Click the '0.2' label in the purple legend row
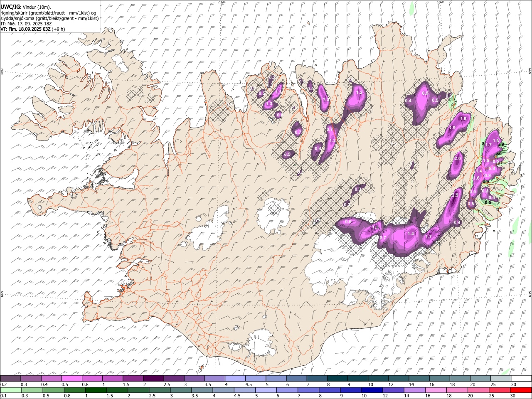 (4, 384)
